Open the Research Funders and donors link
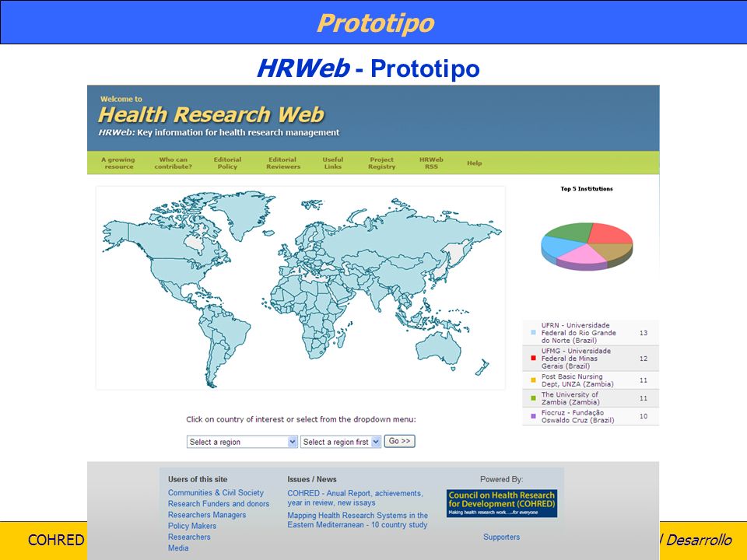This screenshot has height=560, width=747. [219, 504]
